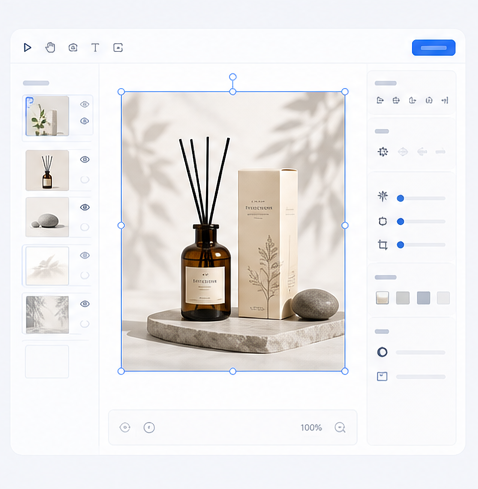The width and height of the screenshot is (478, 489).
Task: Click the crop slider's blue knob
Action: click(x=400, y=245)
